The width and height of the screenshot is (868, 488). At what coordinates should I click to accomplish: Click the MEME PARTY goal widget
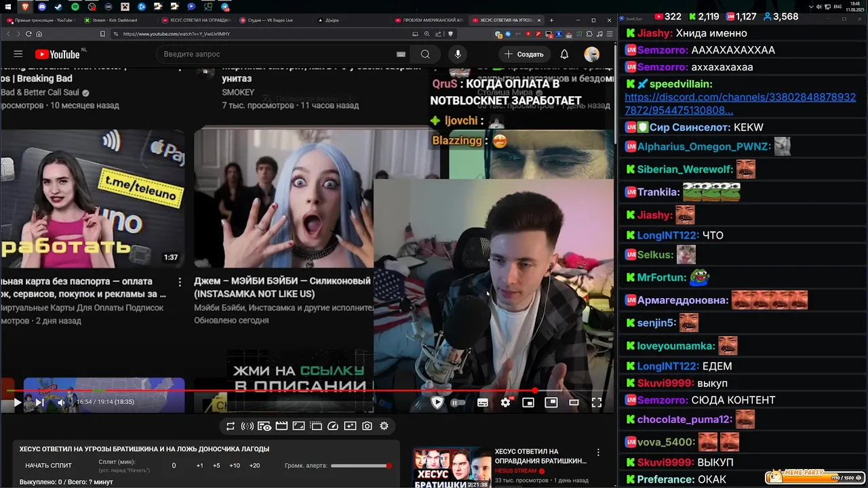[814, 477]
